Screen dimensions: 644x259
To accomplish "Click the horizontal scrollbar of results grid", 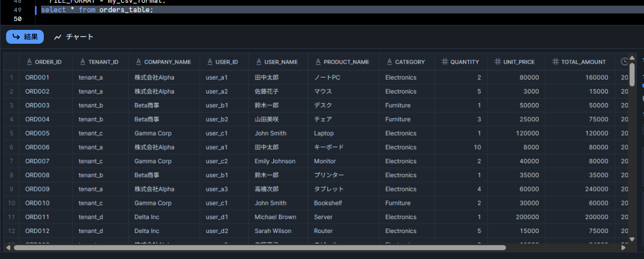I will [x=259, y=247].
